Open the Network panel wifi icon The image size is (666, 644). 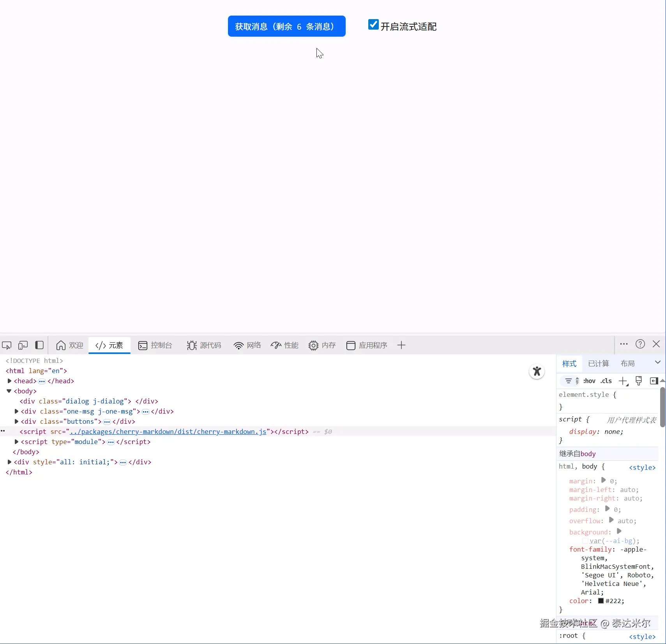pyautogui.click(x=239, y=345)
